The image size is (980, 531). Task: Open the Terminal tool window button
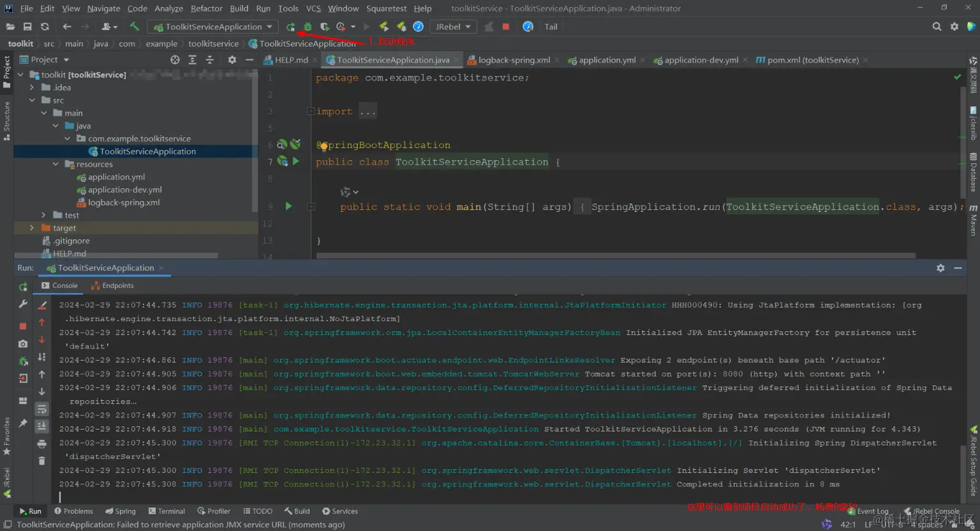(x=167, y=511)
